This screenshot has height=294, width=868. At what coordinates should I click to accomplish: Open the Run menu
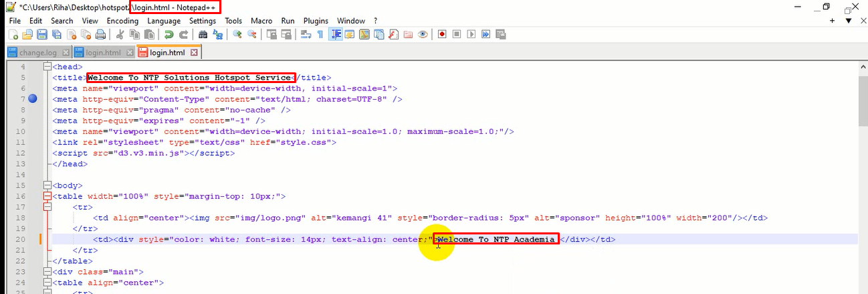coord(288,21)
